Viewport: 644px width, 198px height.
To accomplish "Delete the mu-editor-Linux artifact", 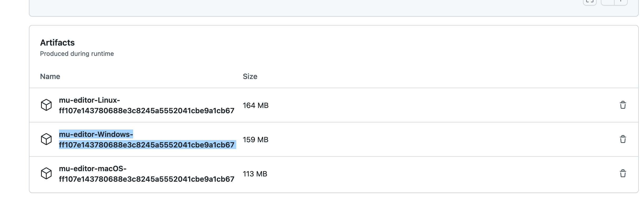I will 623,105.
